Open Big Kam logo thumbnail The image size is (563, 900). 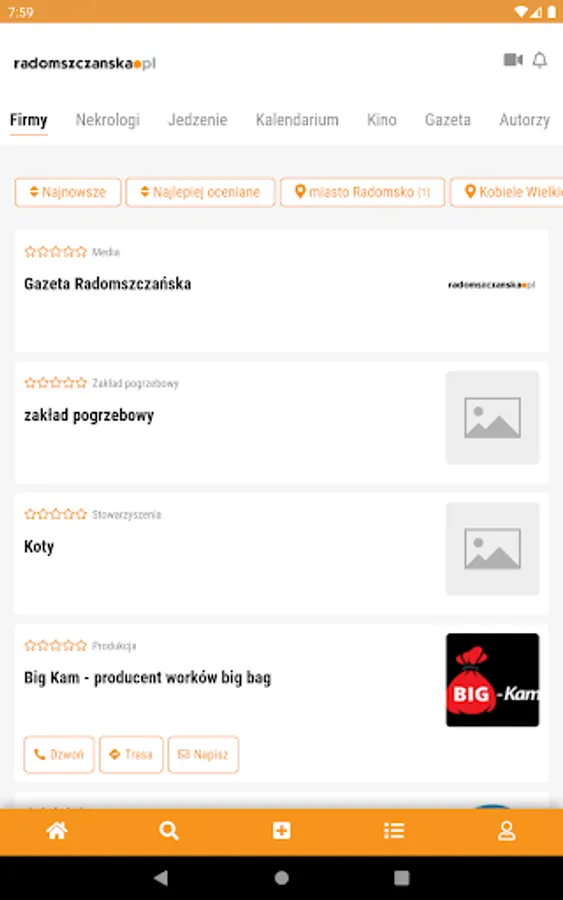(x=492, y=680)
